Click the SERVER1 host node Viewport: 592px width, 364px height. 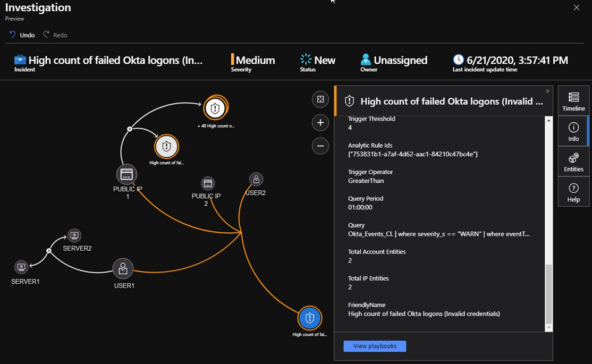(x=21, y=267)
